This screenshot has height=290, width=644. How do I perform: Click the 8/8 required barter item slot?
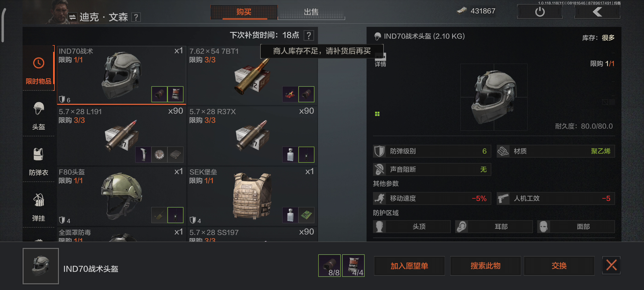pyautogui.click(x=330, y=266)
